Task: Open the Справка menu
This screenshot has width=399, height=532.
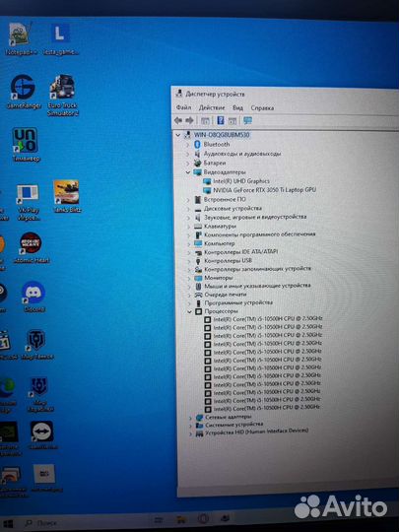Action: coord(262,108)
